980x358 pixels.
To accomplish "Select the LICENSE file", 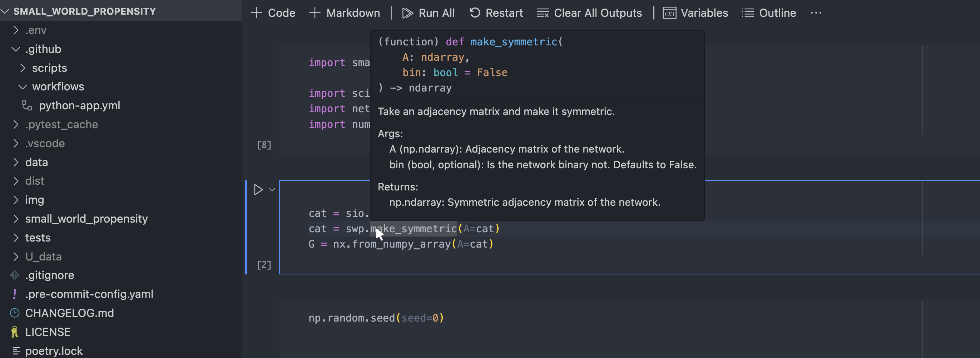I will (48, 332).
